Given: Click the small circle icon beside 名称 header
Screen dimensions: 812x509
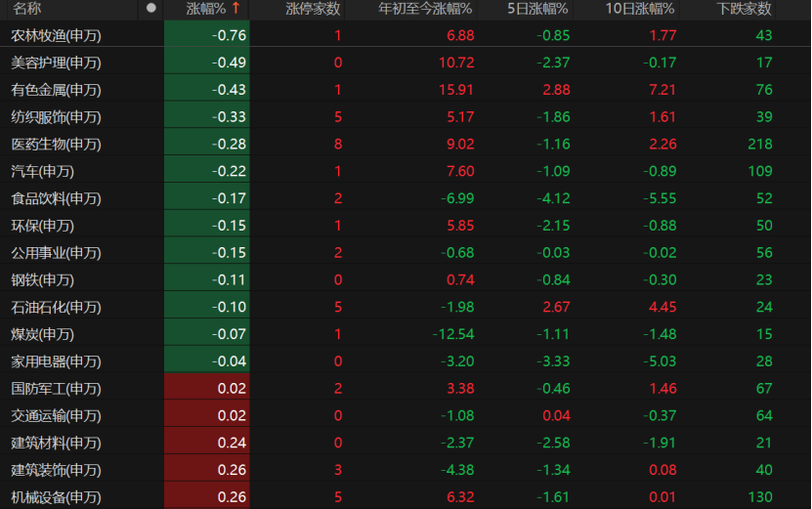Looking at the screenshot, I should click(x=150, y=8).
